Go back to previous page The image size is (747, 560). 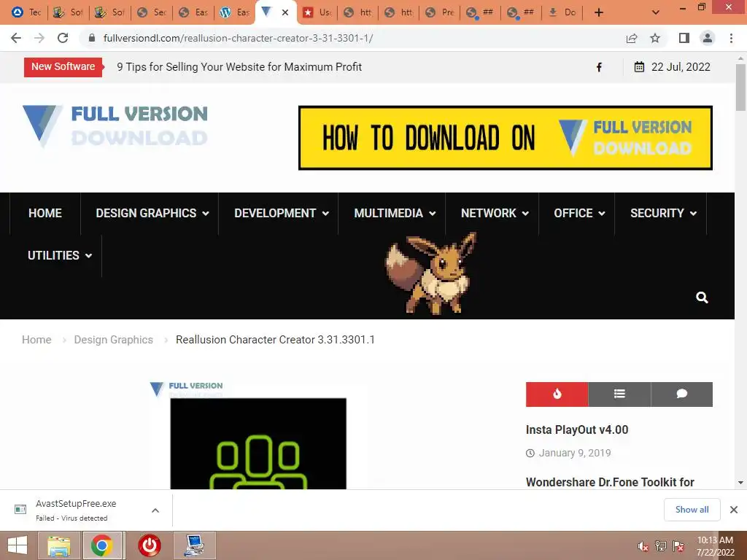(x=16, y=38)
